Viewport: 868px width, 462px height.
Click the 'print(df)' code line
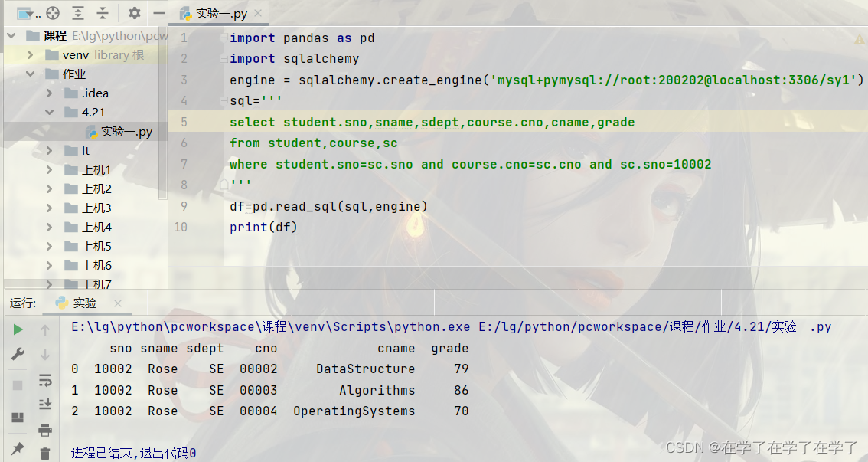pos(263,227)
